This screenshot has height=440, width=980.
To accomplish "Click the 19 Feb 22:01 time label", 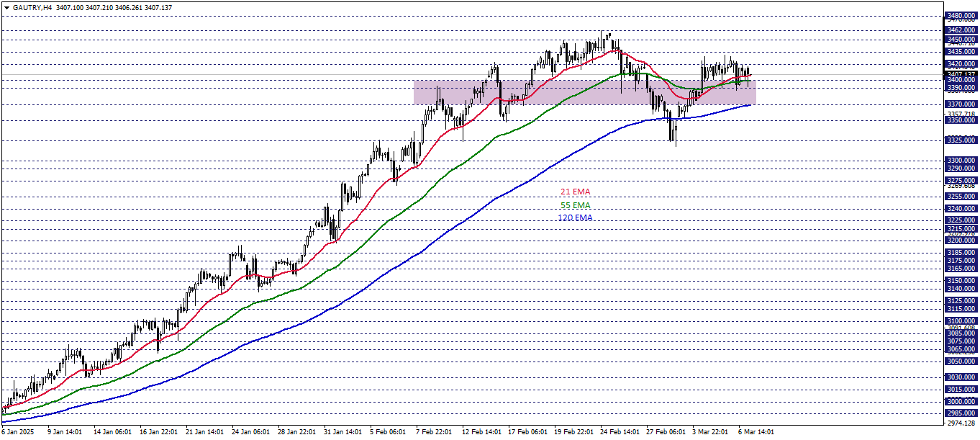I will click(573, 432).
